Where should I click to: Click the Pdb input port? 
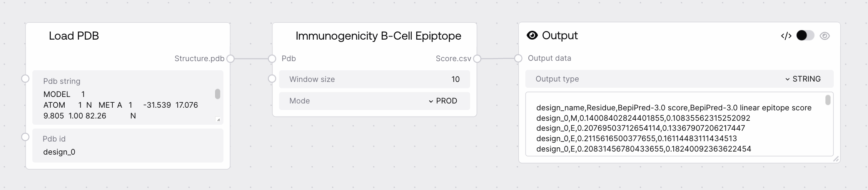coord(272,59)
